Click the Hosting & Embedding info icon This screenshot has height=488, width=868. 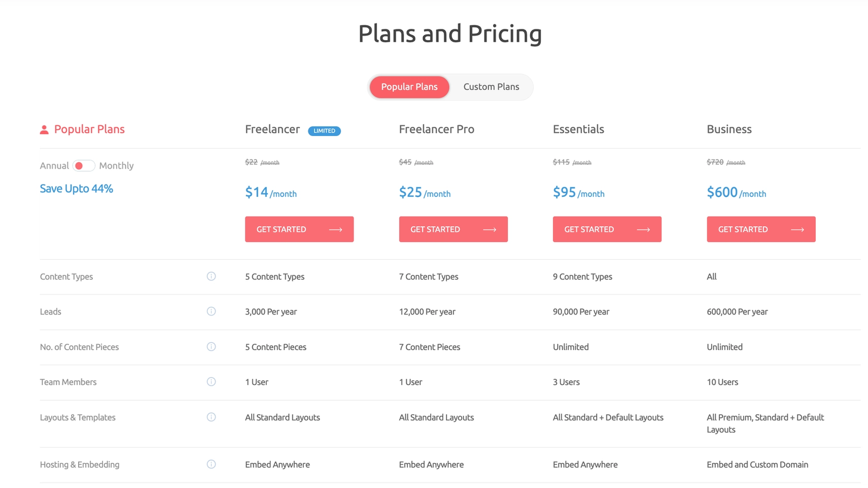tap(211, 464)
